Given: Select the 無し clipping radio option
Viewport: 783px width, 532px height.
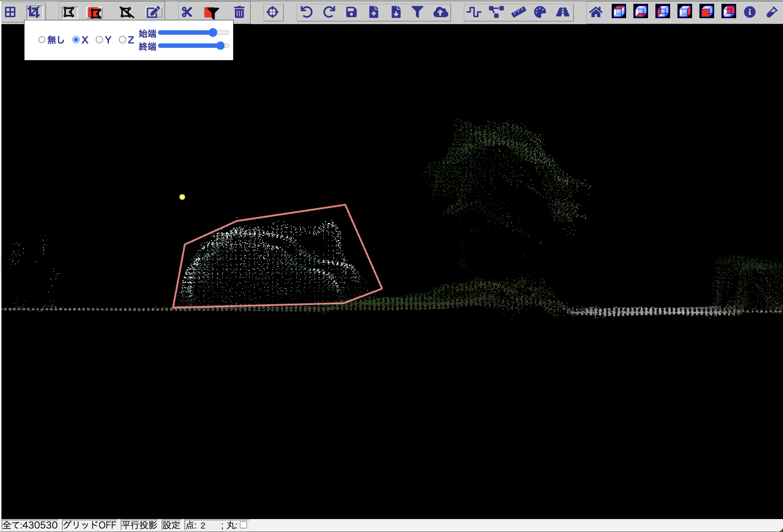Looking at the screenshot, I should coord(42,40).
